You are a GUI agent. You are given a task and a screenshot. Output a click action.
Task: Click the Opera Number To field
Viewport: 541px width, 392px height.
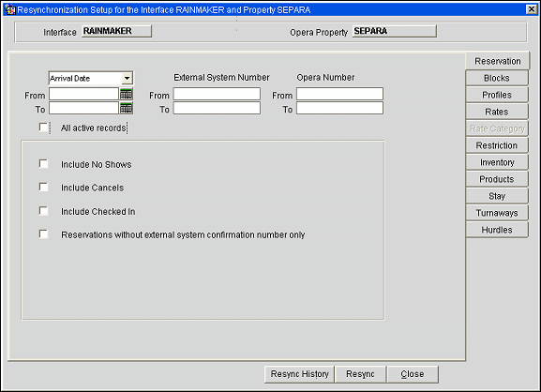click(x=339, y=108)
